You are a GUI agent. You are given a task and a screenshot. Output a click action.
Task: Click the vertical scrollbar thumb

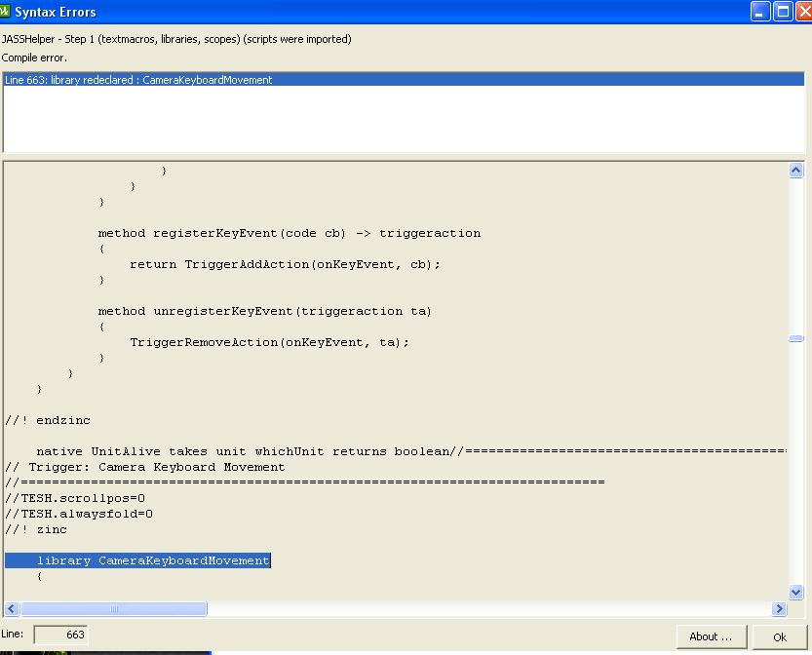click(x=796, y=338)
